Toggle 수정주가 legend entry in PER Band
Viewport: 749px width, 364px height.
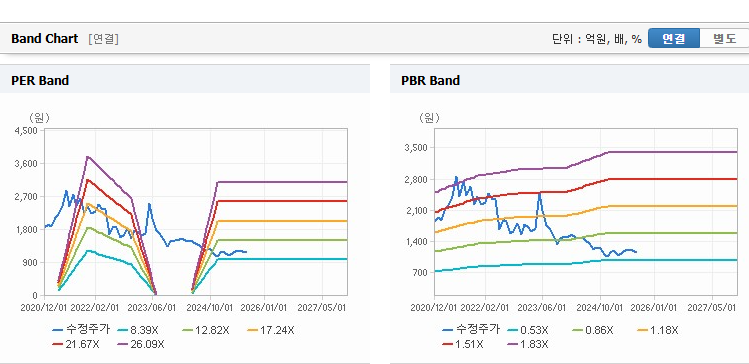(81, 329)
